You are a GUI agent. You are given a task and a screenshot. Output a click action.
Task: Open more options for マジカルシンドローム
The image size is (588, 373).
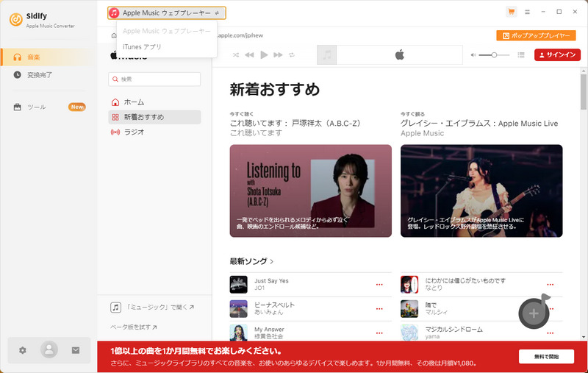tap(550, 333)
